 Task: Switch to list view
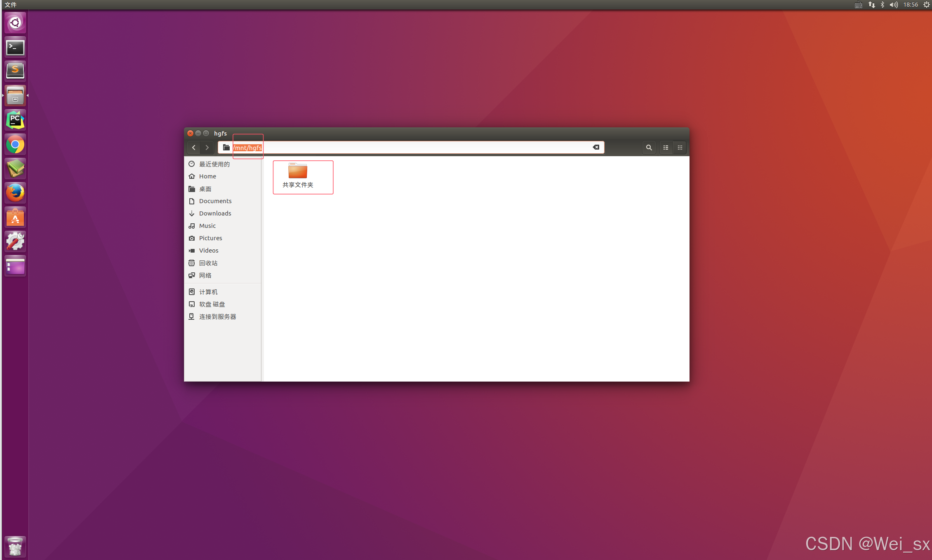point(666,148)
